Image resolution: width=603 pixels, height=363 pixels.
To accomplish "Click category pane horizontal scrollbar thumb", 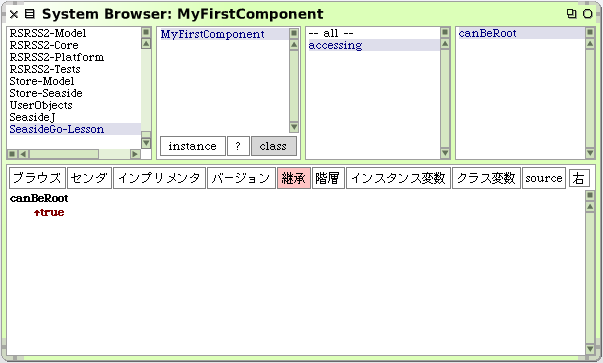I will 64,154.
